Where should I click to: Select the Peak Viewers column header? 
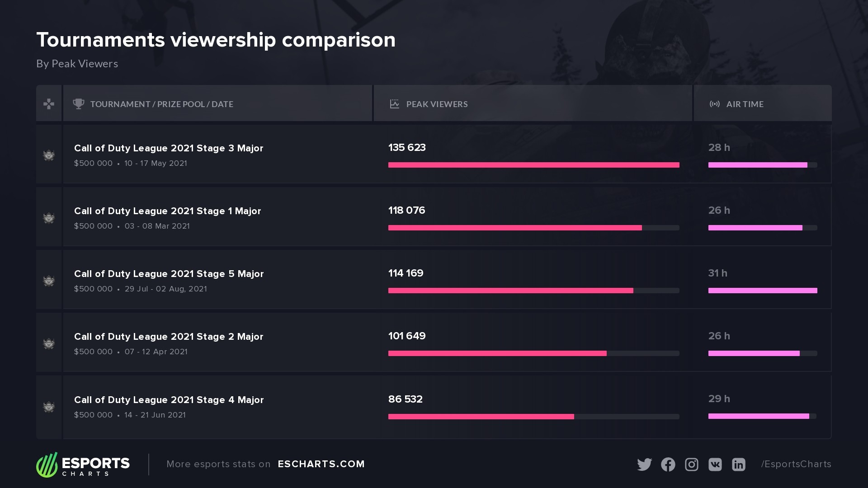[437, 104]
